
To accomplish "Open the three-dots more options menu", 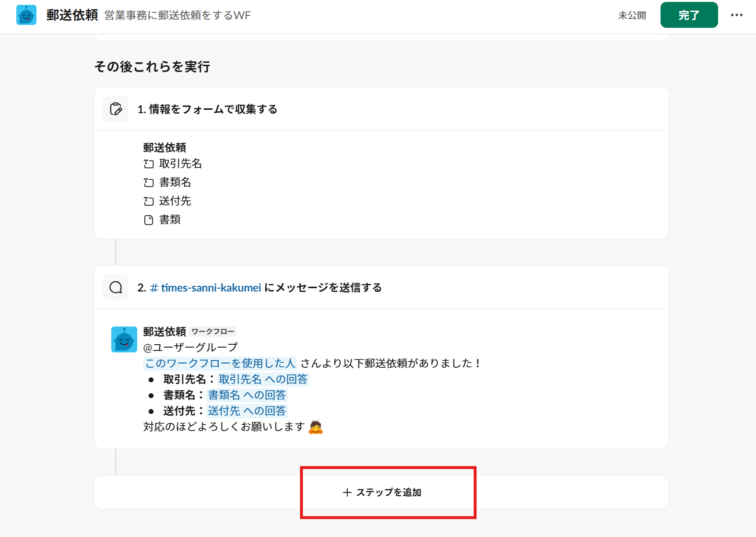I will [x=736, y=15].
